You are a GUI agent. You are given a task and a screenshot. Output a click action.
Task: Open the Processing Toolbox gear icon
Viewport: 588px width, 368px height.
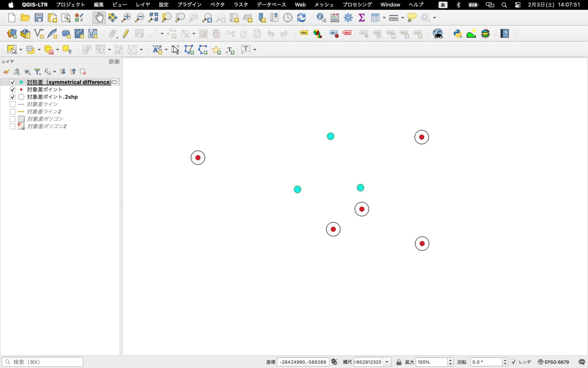click(x=348, y=18)
